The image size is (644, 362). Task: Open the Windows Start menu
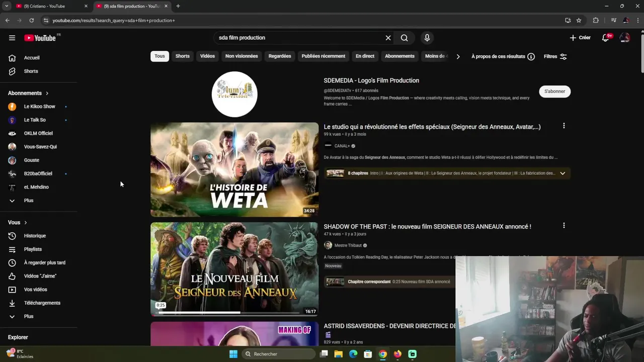point(233,354)
